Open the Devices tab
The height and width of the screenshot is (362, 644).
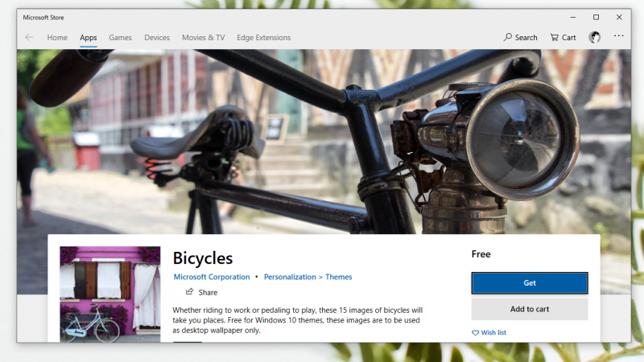click(157, 37)
